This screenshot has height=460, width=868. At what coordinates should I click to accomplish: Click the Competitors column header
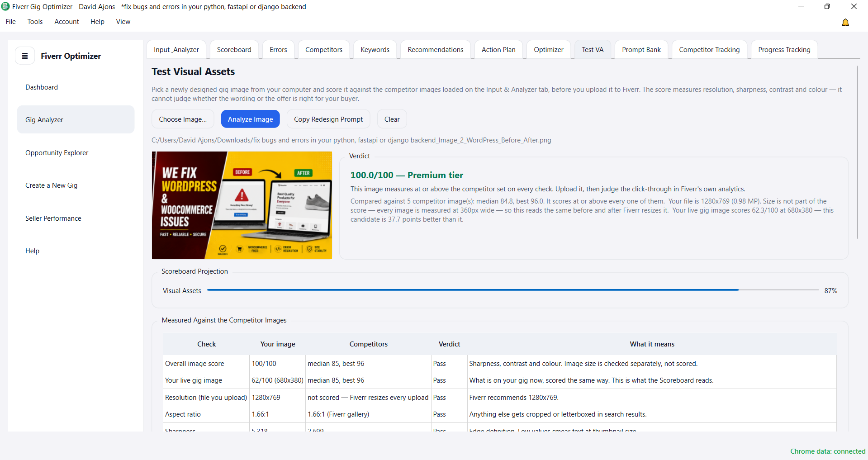369,344
